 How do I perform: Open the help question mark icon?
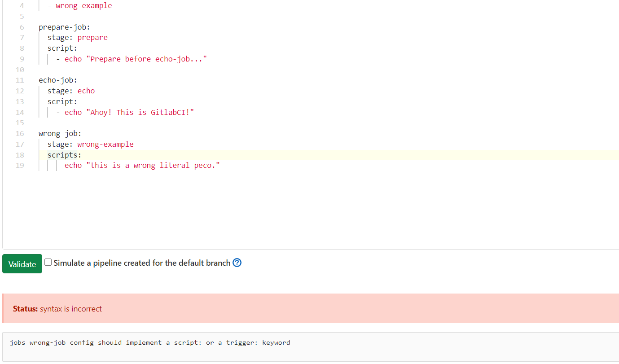(x=237, y=263)
